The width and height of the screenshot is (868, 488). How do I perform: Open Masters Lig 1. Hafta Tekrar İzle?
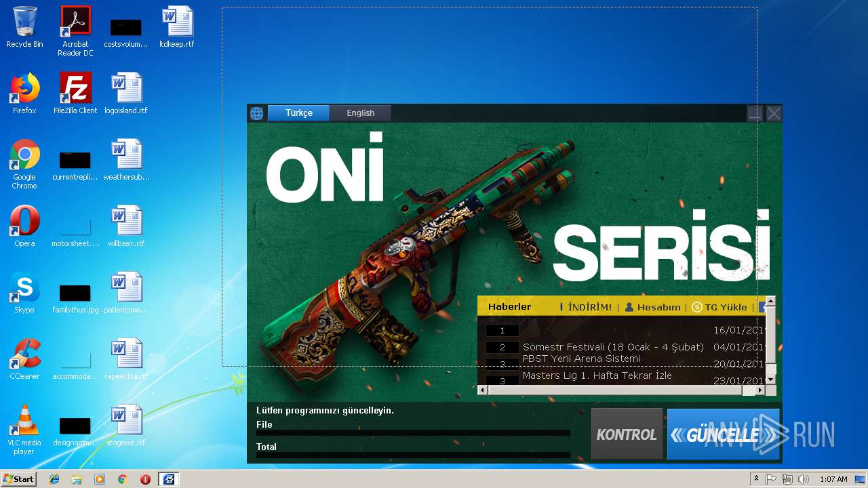597,375
